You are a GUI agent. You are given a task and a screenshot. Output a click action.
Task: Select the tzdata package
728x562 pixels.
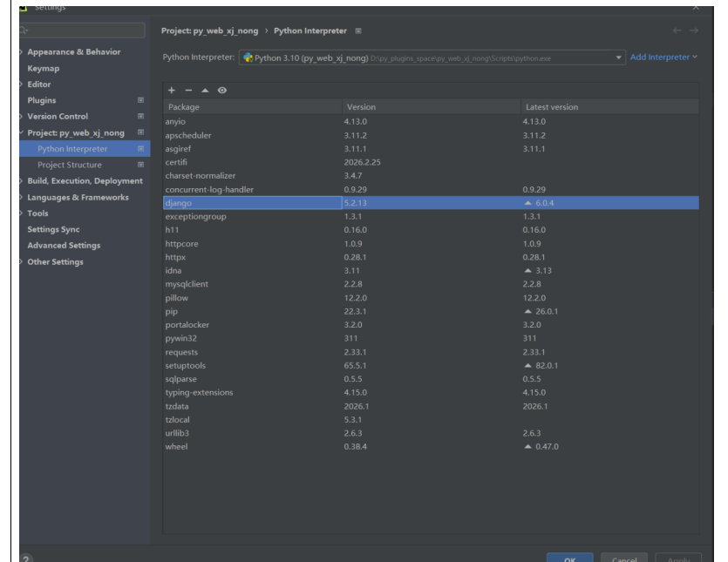[431, 406]
